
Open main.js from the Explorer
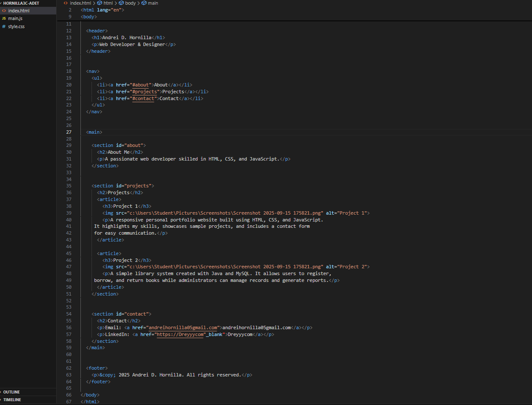coord(15,19)
